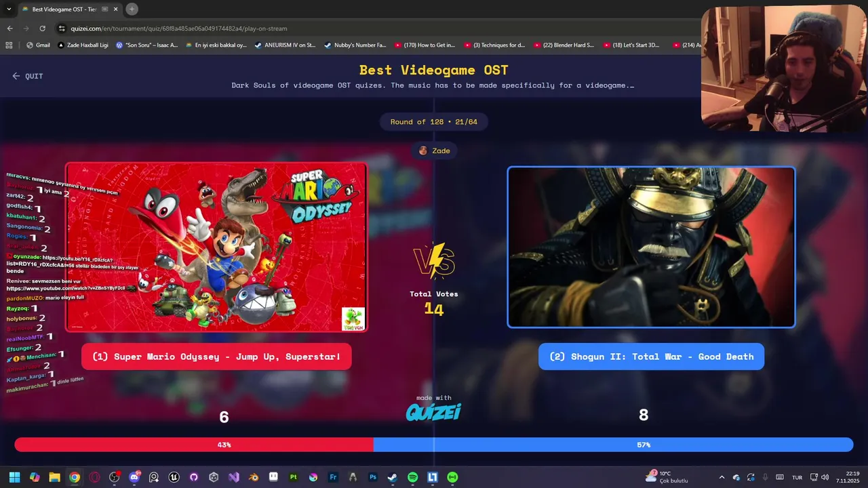The image size is (868, 488).
Task: Click the red 43% vote bar
Action: coord(194,445)
